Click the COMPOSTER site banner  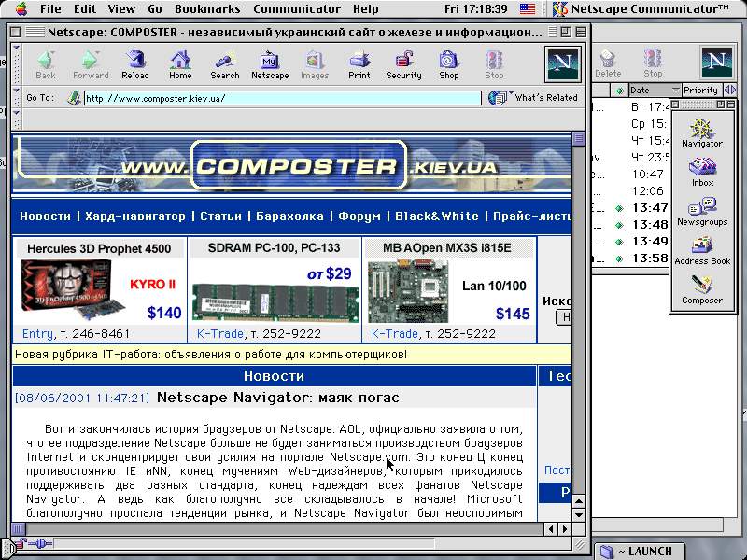pos(291,164)
